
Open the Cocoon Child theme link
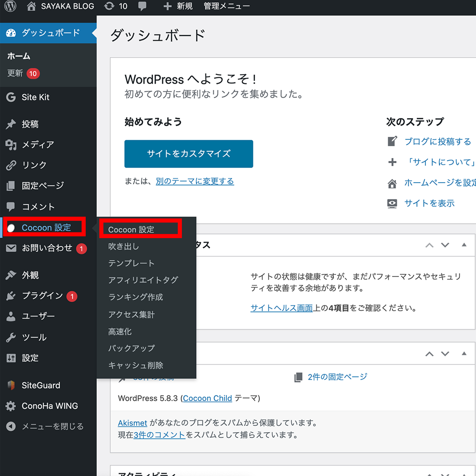tap(208, 398)
